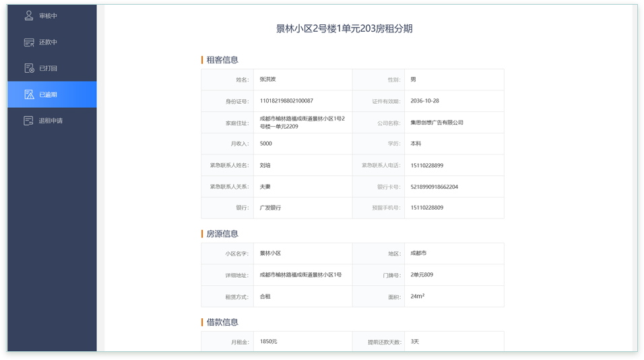Click the emergency contact name 刘培
This screenshot has width=644, height=360.
click(x=265, y=165)
